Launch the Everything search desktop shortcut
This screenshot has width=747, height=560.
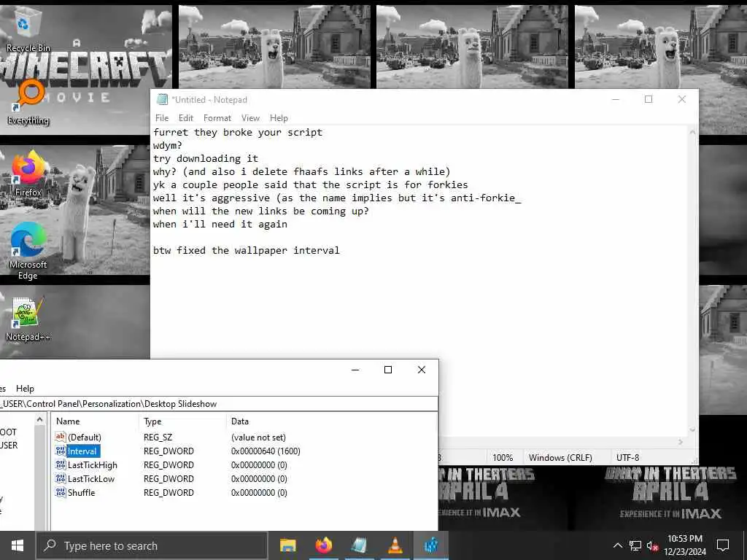tap(28, 102)
